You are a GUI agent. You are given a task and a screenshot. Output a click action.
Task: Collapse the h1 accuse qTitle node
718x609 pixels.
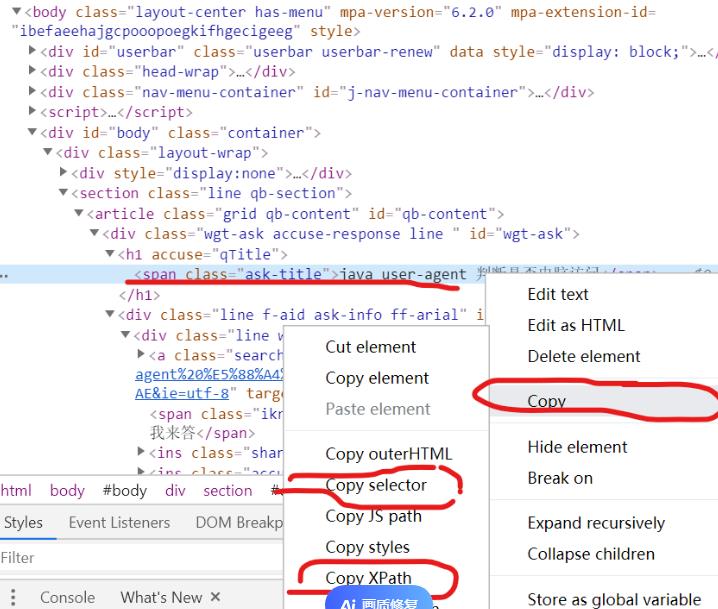[110, 253]
